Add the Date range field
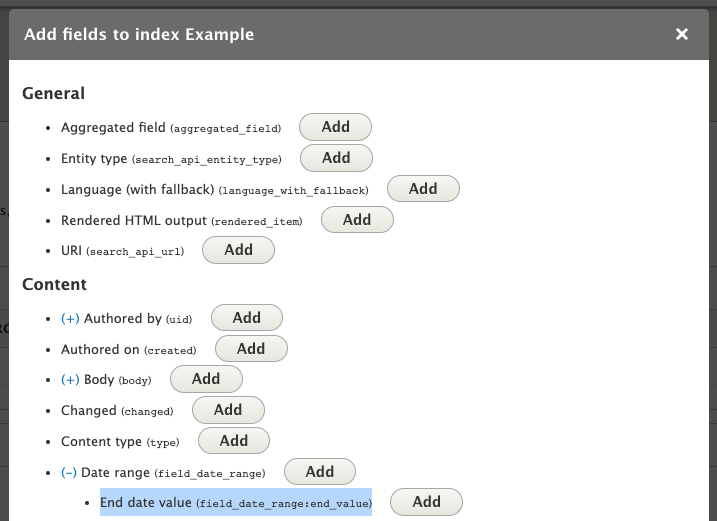The image size is (717, 521). [x=320, y=472]
